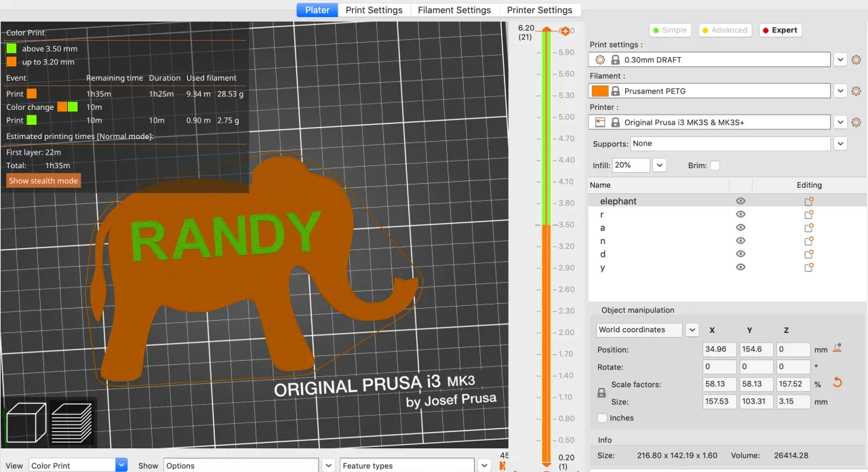Open editing icon for a object
Viewport: 868px width, 472px height.
tap(808, 228)
